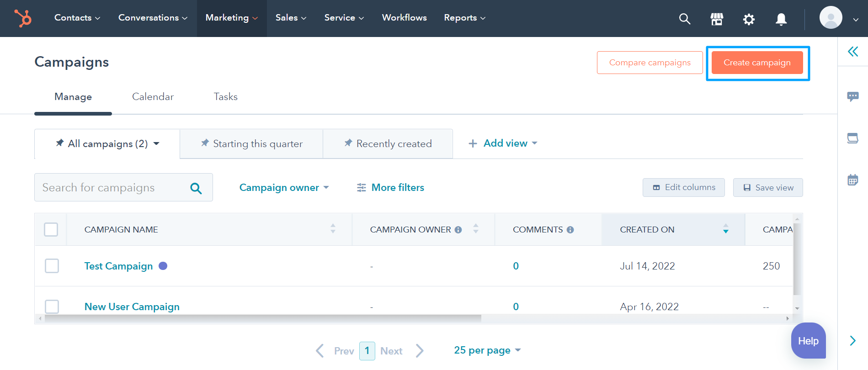This screenshot has height=370, width=868.
Task: Click the table scroll-right arrow
Action: (788, 318)
